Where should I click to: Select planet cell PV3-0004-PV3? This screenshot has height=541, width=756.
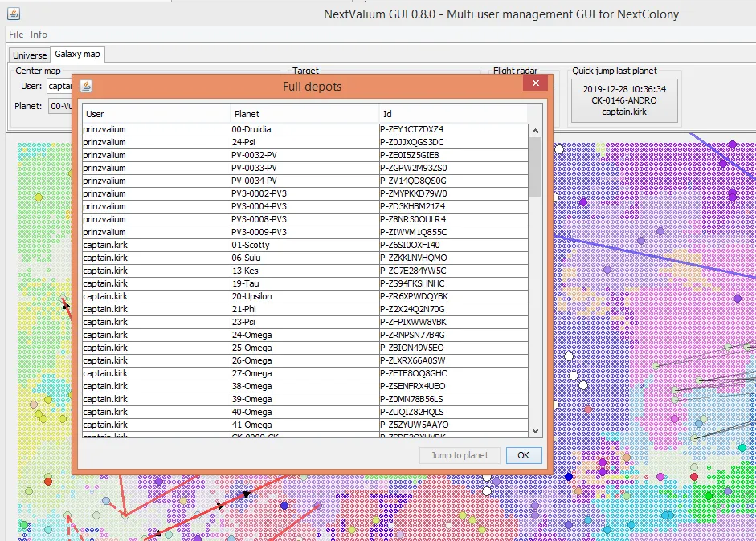tap(304, 206)
